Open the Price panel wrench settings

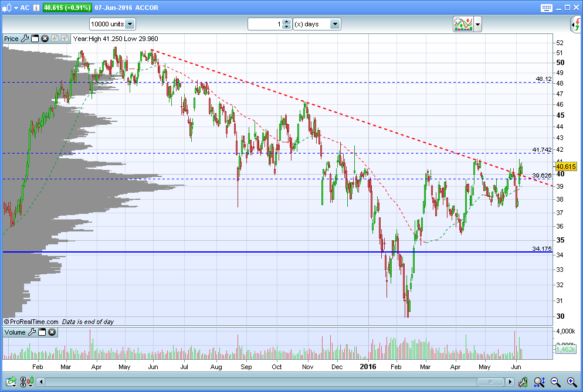click(x=25, y=39)
